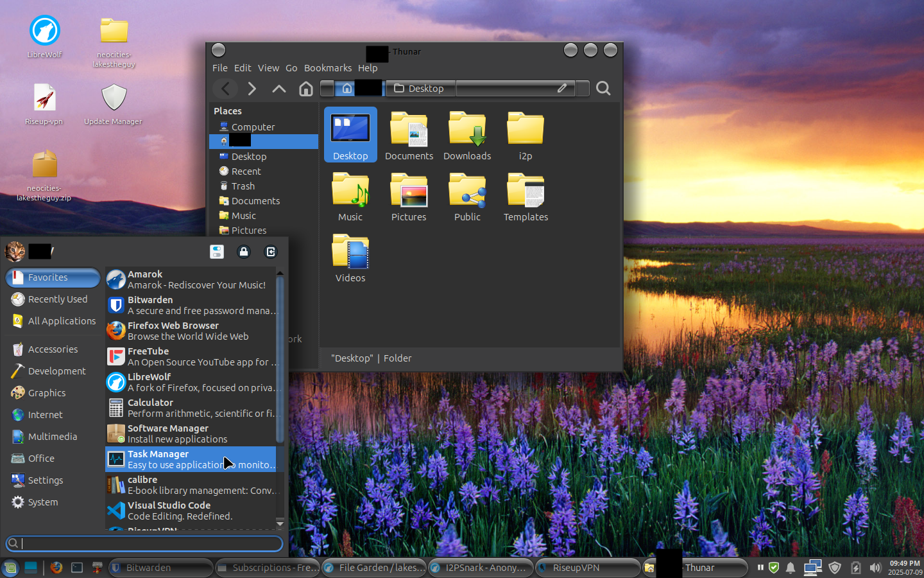This screenshot has height=578, width=924.
Task: Open Internet category in app menu
Action: 53,415
